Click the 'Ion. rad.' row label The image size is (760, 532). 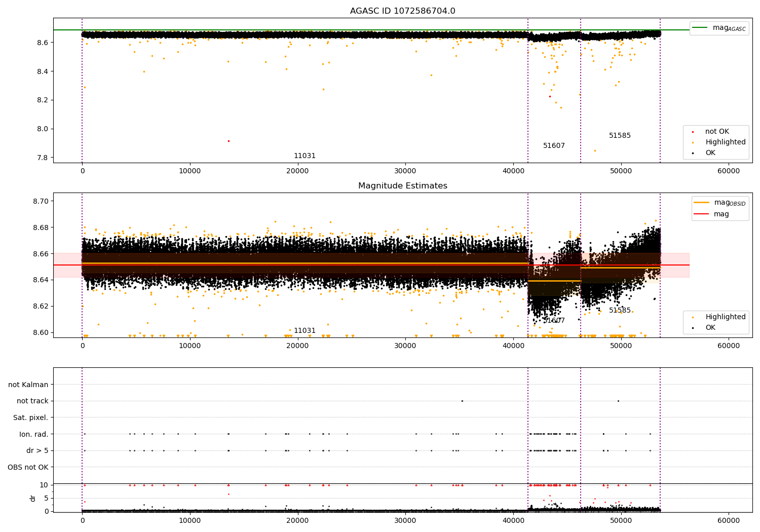tap(34, 435)
